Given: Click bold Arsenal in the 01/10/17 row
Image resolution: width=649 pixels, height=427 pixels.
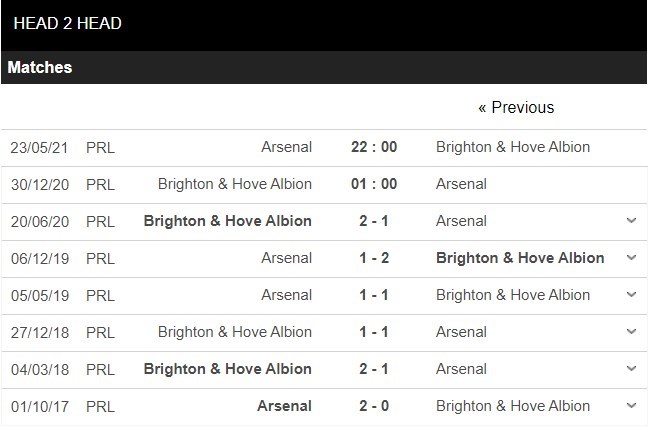Looking at the screenshot, I should 284,406.
